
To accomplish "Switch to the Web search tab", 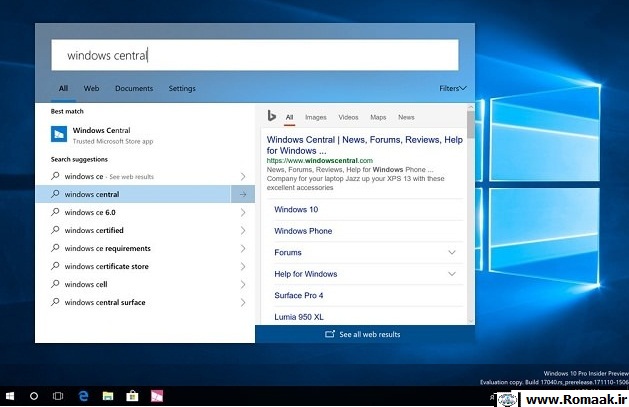I will coord(91,88).
